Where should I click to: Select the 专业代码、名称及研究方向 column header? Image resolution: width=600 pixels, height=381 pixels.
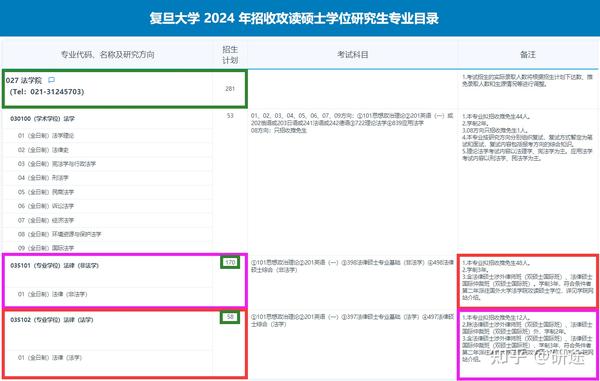[108, 55]
